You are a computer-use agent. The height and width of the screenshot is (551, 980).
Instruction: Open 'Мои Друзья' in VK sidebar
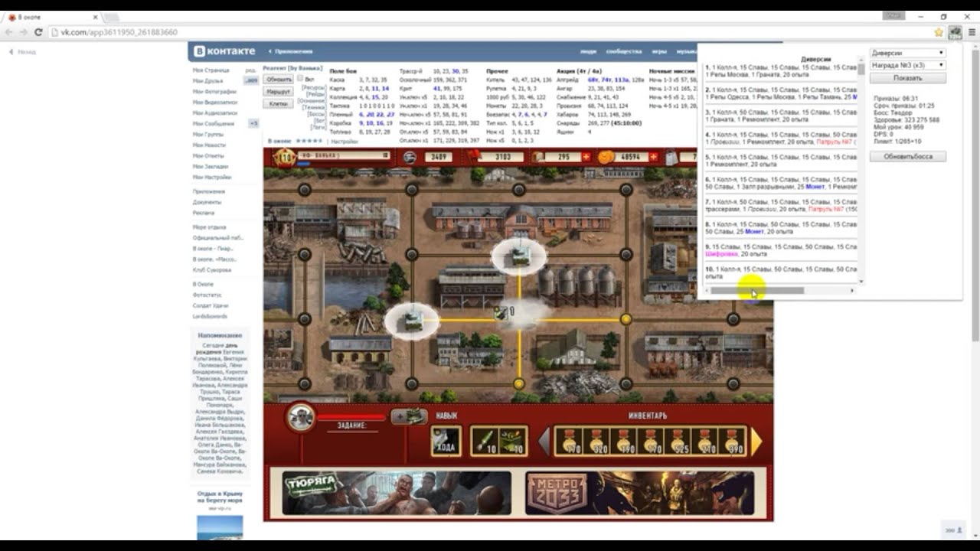coord(208,80)
